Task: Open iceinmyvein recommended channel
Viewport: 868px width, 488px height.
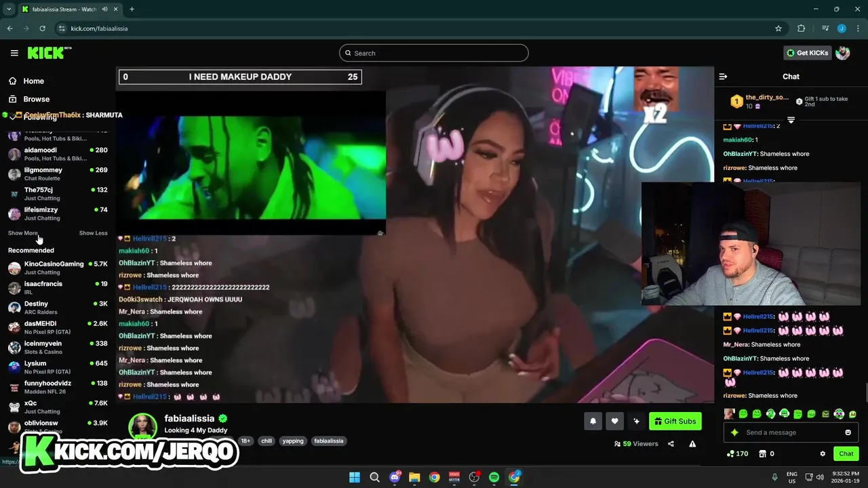Action: (x=58, y=347)
